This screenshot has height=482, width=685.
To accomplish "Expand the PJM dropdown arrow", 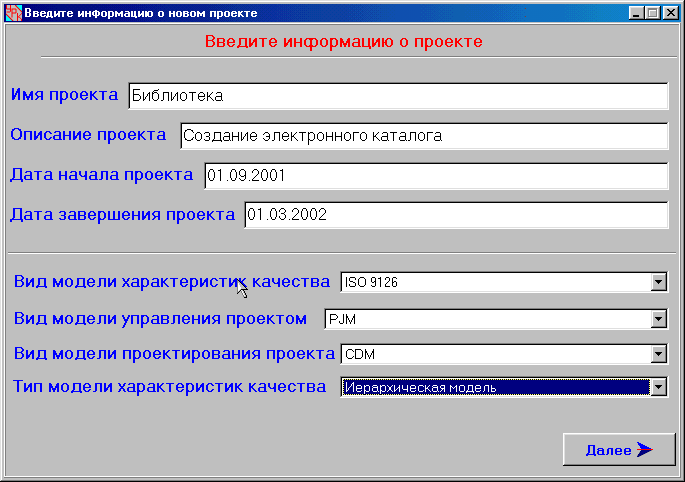I will click(x=658, y=319).
